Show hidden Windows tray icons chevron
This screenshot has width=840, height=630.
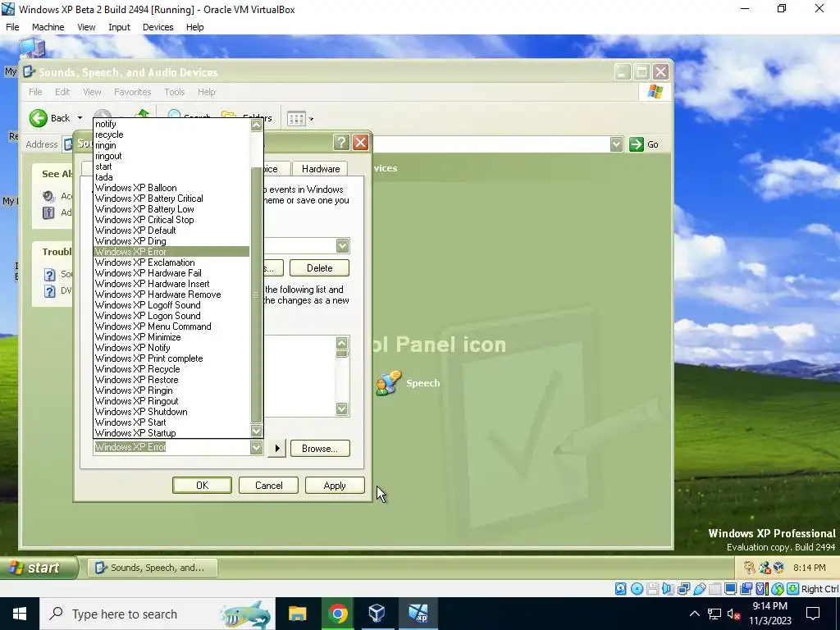[694, 614]
